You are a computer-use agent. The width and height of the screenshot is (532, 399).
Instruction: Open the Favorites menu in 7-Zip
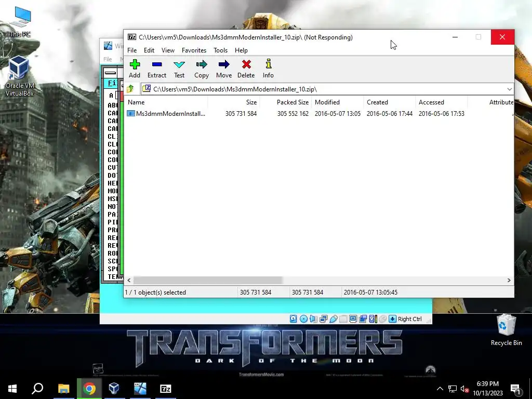point(194,50)
